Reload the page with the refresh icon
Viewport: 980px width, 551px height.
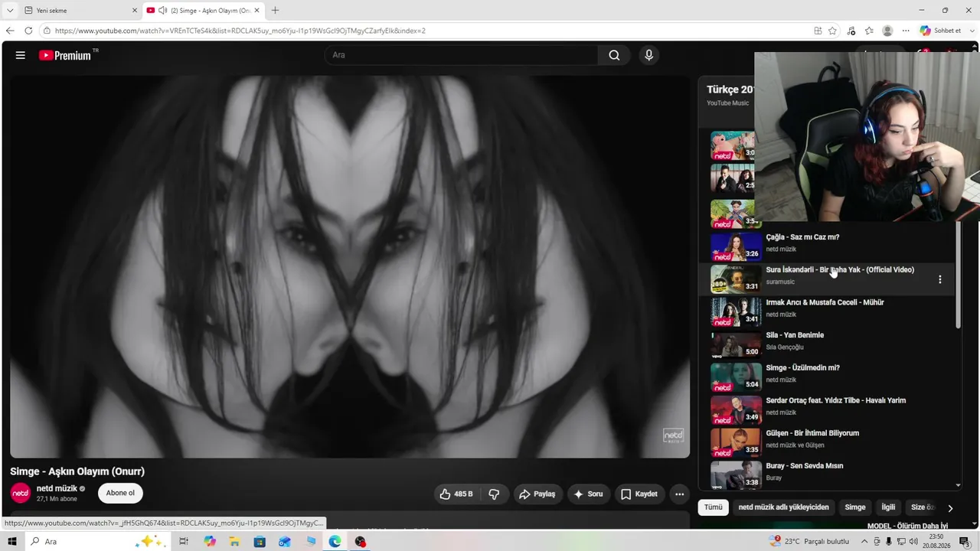click(x=28, y=31)
